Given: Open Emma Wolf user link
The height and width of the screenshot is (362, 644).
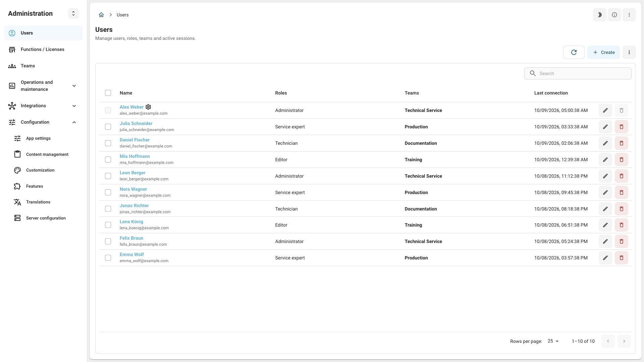Looking at the screenshot, I should click(132, 254).
